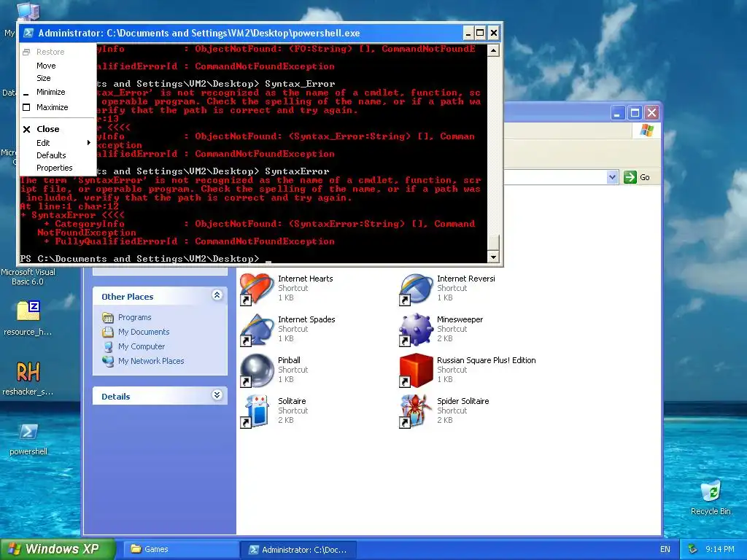Screen dimensions: 747x560
Task: Click the My Documents folder icon
Action: 108,332
